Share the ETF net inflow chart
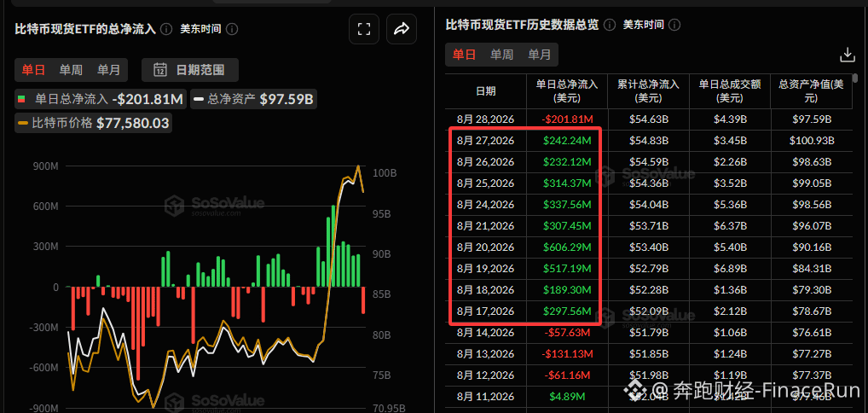Image resolution: width=868 pixels, height=413 pixels. pyautogui.click(x=401, y=29)
